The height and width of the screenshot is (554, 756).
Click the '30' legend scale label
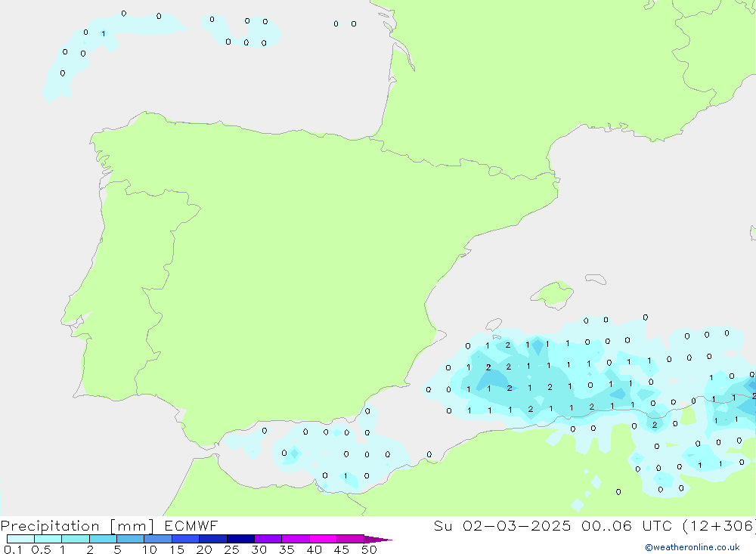coord(259,549)
